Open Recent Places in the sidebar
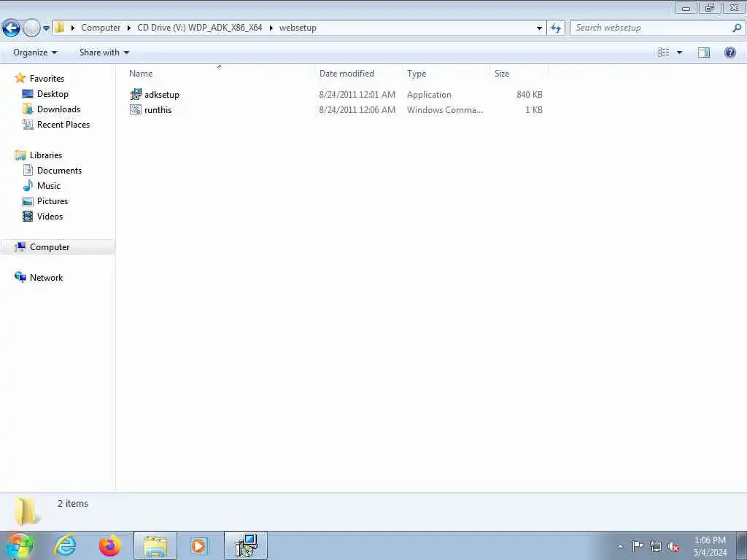 pos(63,124)
